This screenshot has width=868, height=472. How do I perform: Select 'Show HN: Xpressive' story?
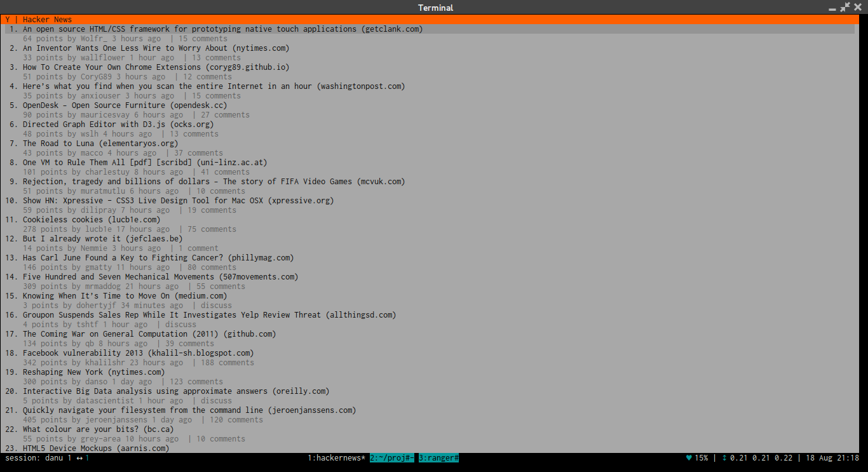[x=178, y=201]
